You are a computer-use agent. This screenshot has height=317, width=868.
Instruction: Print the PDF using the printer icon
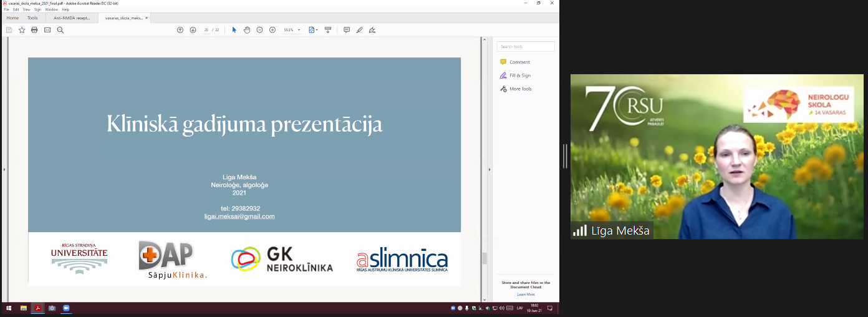34,30
